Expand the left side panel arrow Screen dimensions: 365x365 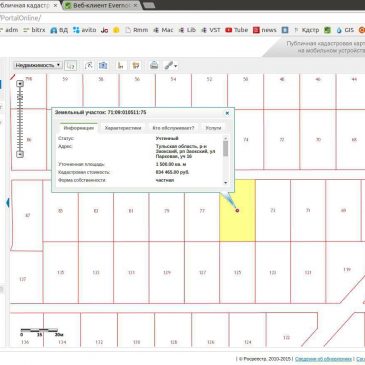pyautogui.click(x=7, y=202)
